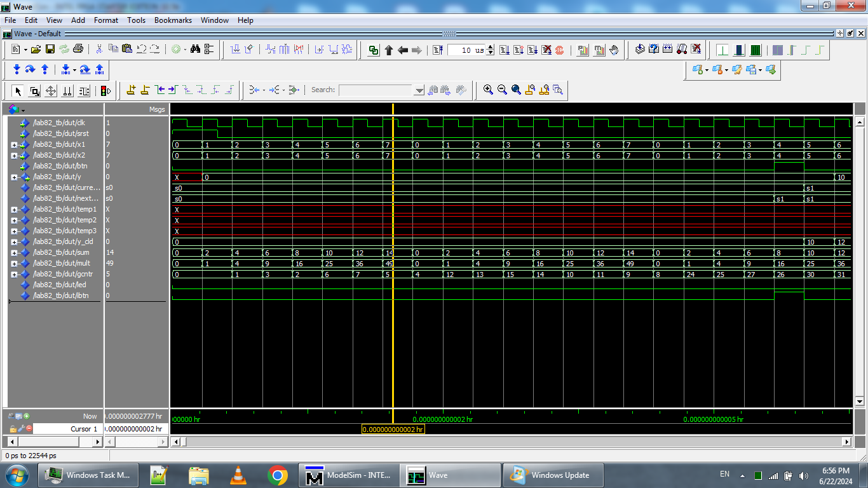Viewport: 868px width, 488px height.
Task: Click the Run -All icon
Action: coord(532,50)
